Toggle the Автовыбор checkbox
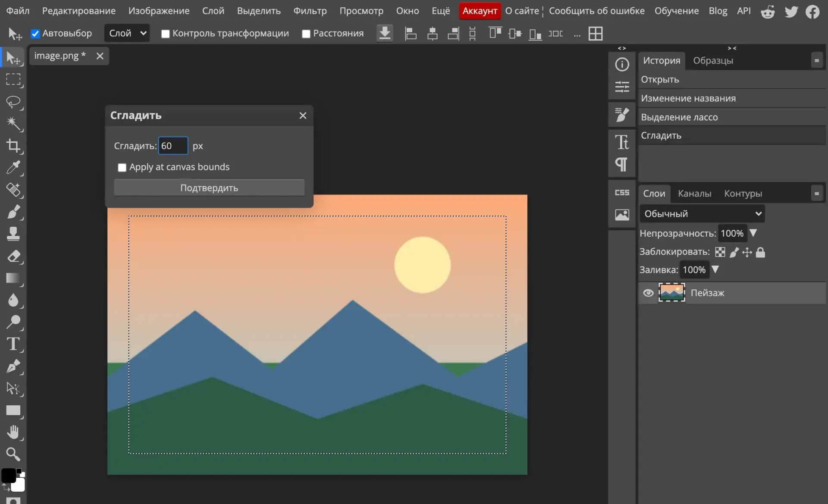 pos(35,34)
